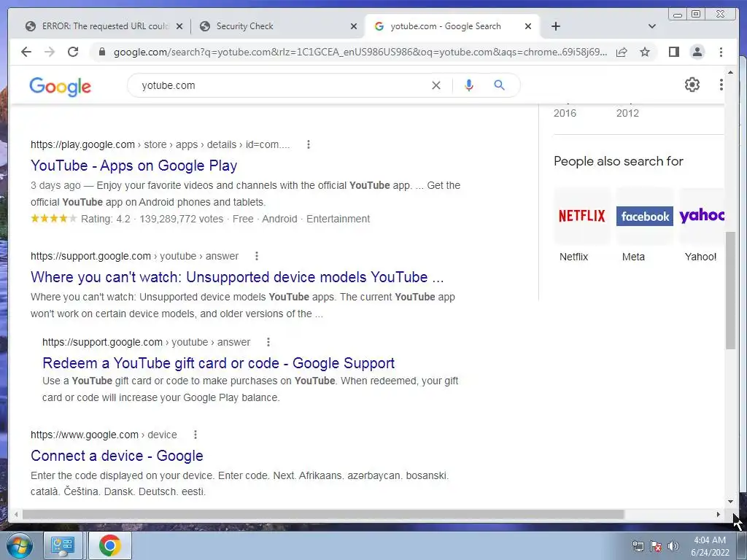The height and width of the screenshot is (560, 747).
Task: Open Connect a device - Google link
Action: click(117, 456)
